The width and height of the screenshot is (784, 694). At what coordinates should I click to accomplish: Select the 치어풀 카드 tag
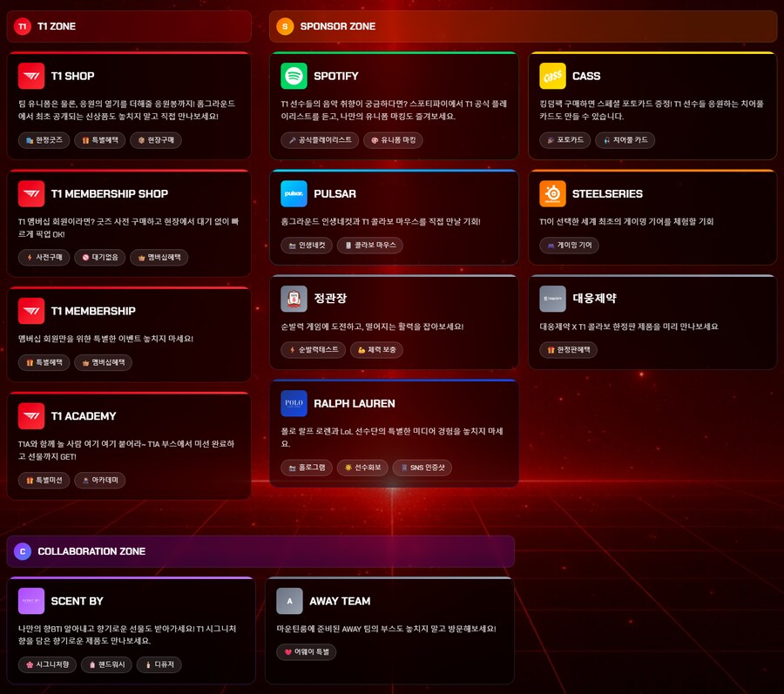(x=625, y=140)
